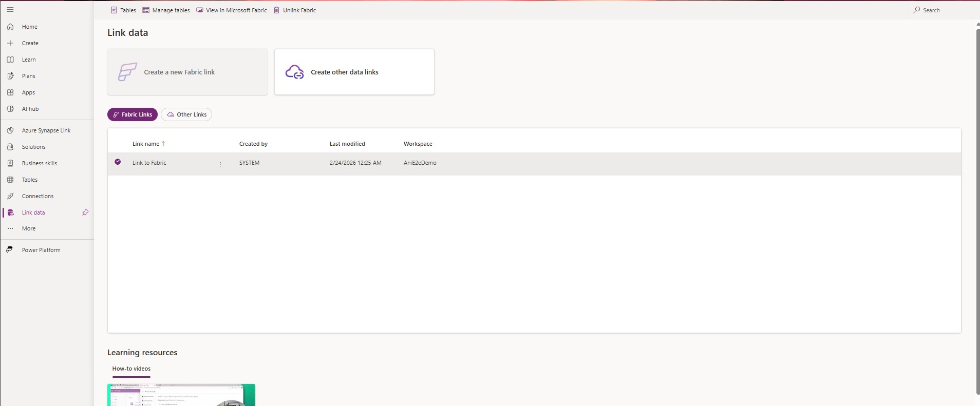Open the Link to Fabric link name
Viewport: 980px width, 406px height.
tap(149, 163)
